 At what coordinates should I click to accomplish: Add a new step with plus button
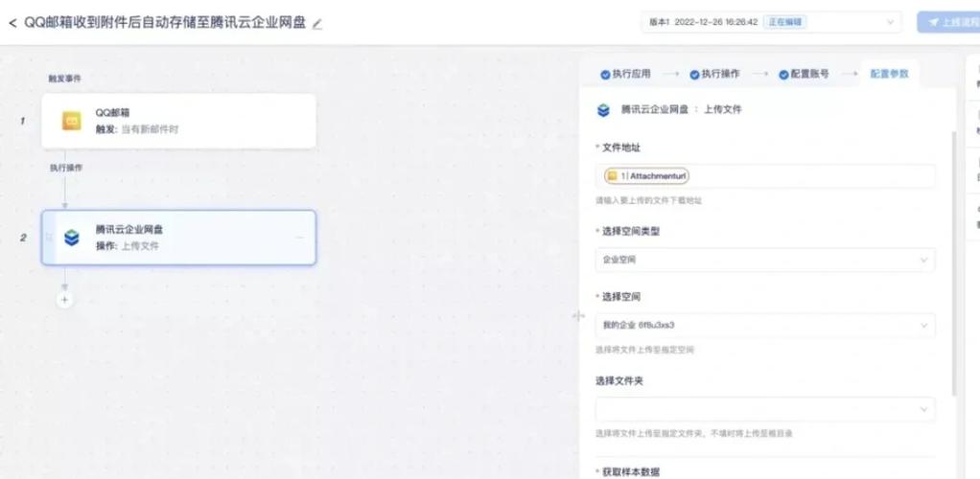(64, 301)
